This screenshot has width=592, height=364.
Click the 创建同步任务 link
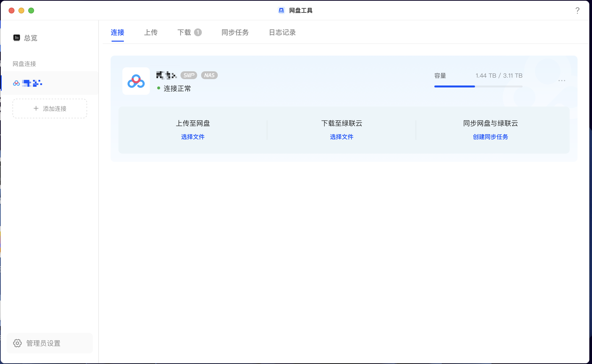(490, 137)
